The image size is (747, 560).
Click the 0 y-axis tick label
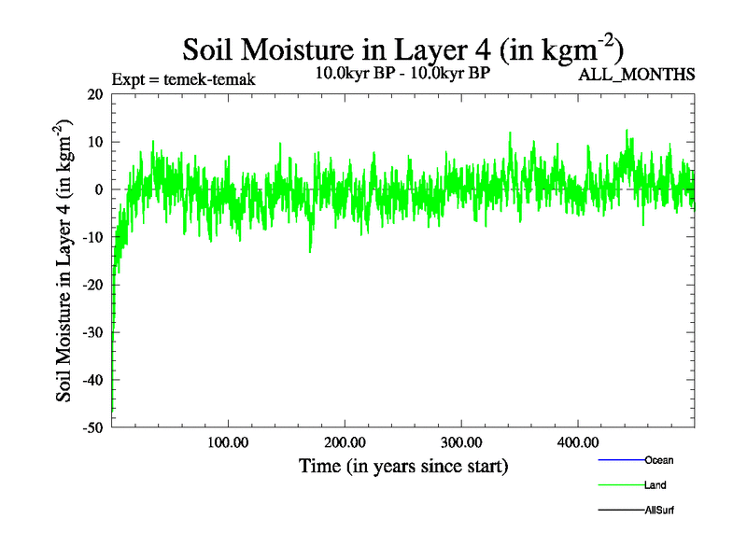coord(99,189)
